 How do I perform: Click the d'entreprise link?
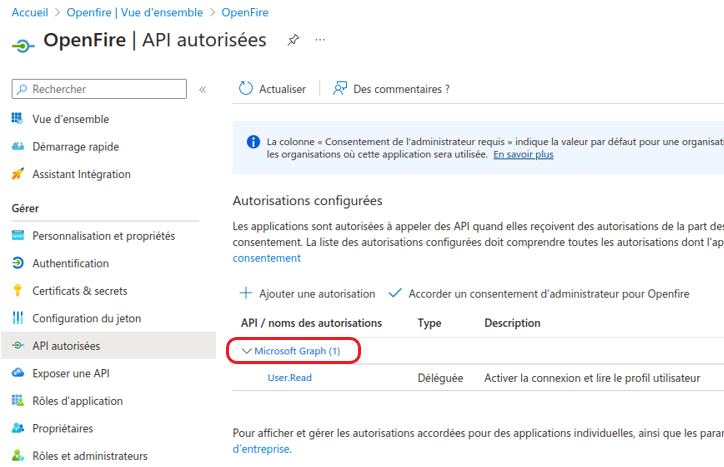261,449
